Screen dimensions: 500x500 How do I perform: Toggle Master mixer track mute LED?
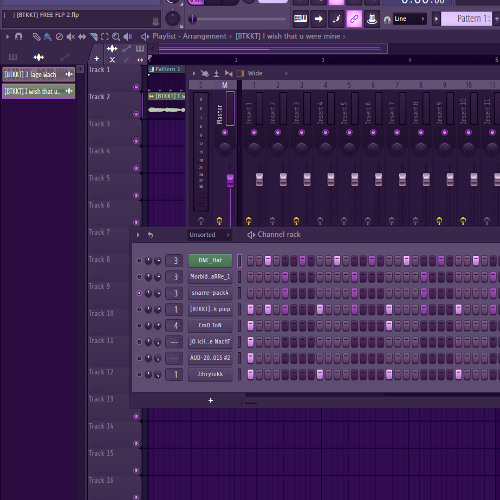pyautogui.click(x=225, y=133)
